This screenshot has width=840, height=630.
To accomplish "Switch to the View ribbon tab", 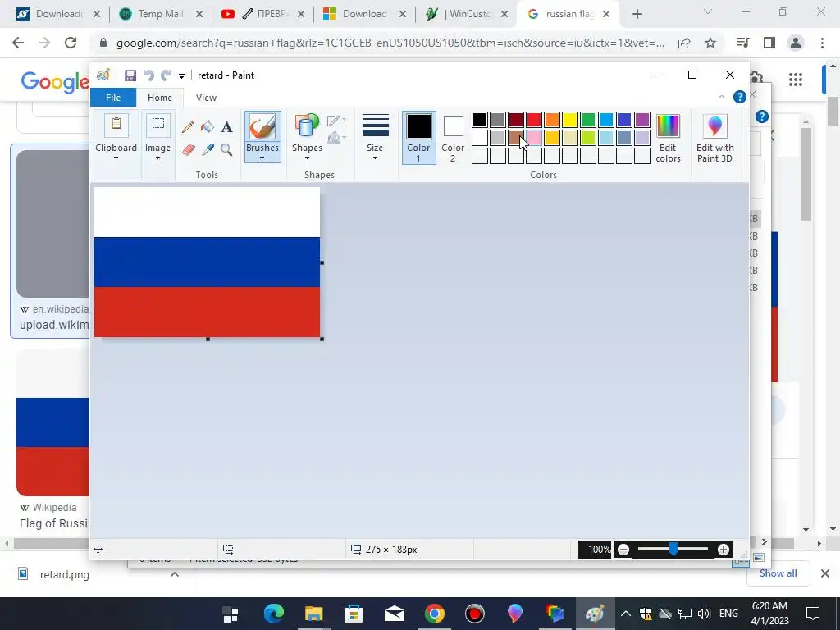I will pos(206,98).
